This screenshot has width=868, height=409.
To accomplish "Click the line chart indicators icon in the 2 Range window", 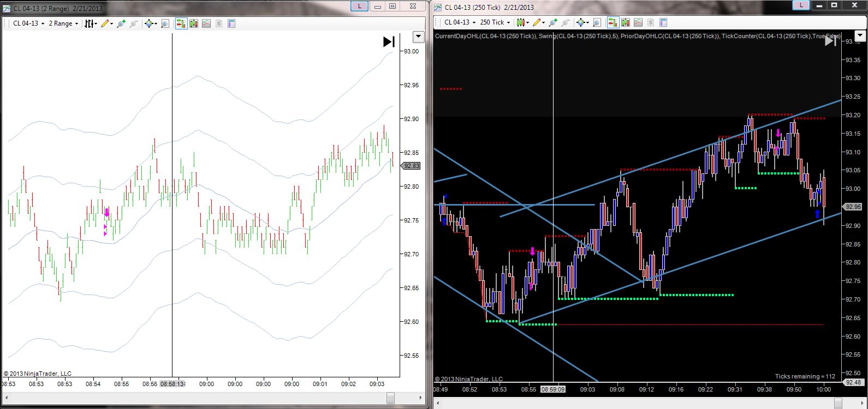I will click(x=206, y=23).
